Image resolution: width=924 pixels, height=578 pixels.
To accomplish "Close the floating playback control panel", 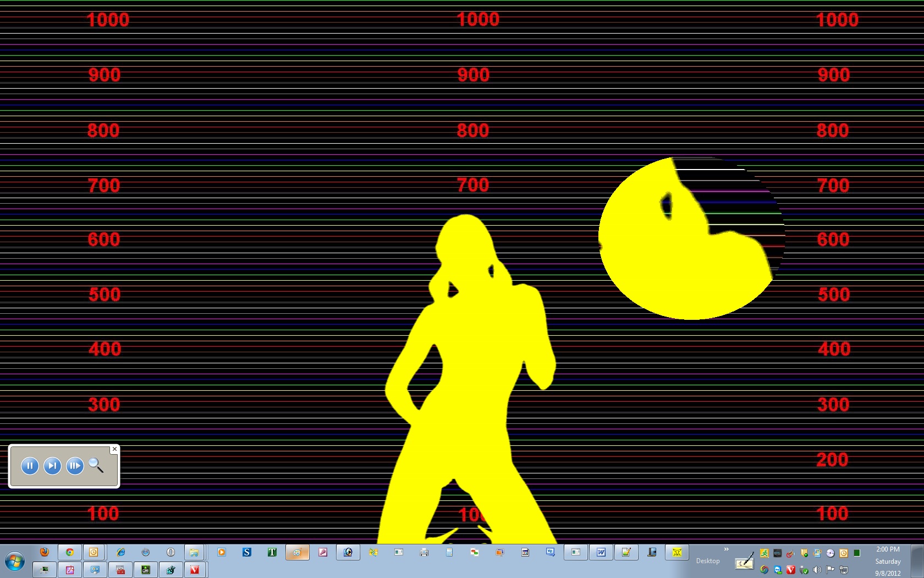I will coord(114,449).
